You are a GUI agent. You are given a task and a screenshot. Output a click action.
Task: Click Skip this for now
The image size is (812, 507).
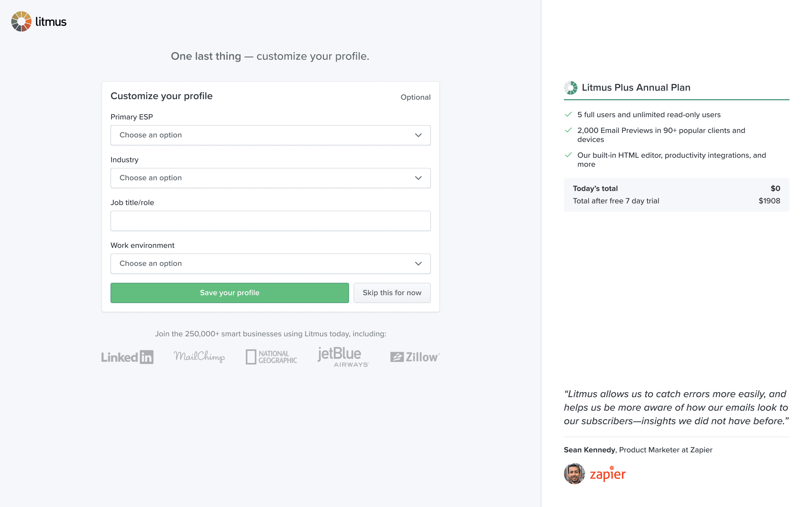392,293
